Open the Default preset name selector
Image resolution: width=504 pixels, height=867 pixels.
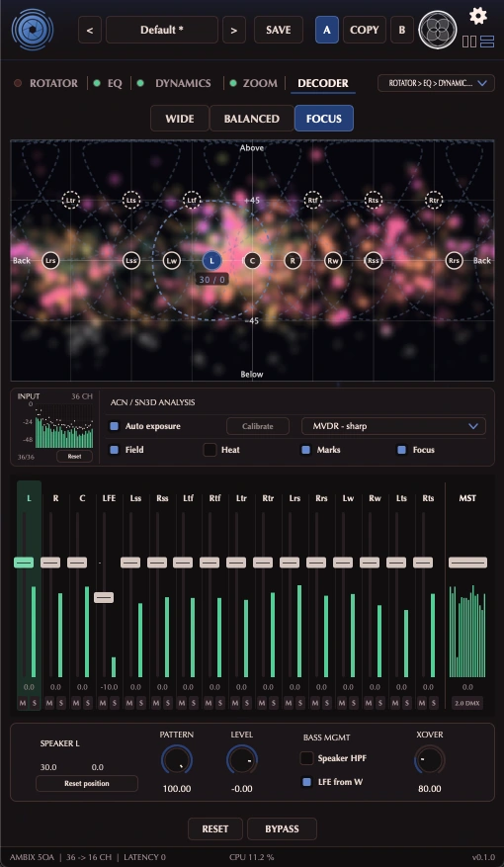tap(162, 30)
